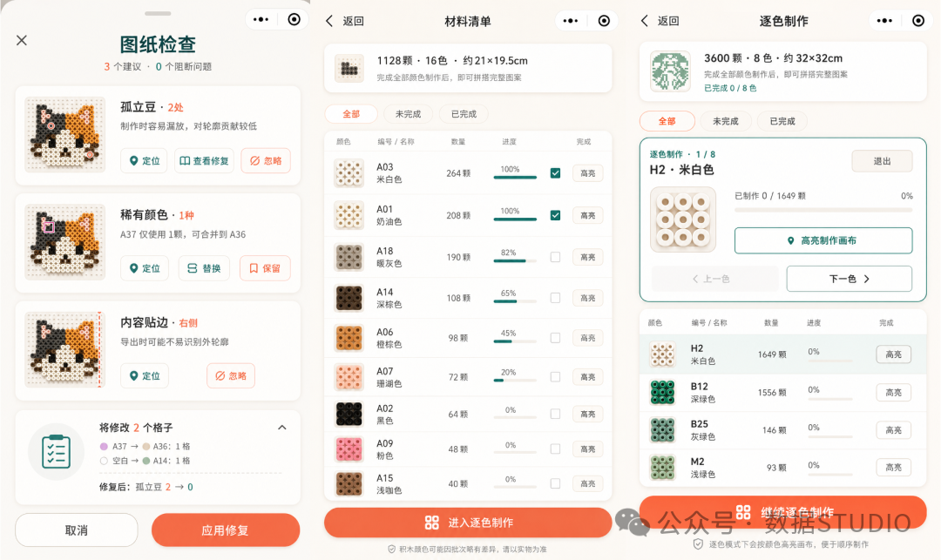941x560 pixels.
Task: Apply the fixes with 应用修复
Action: click(225, 530)
